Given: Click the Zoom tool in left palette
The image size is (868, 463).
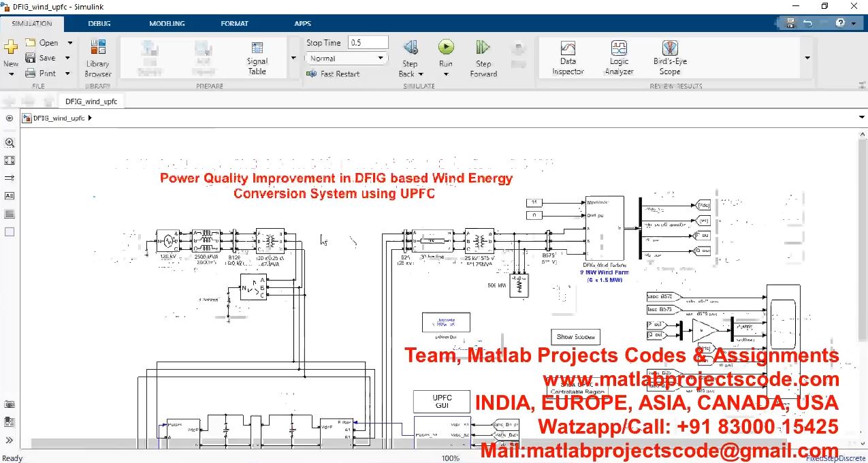Looking at the screenshot, I should [10, 143].
